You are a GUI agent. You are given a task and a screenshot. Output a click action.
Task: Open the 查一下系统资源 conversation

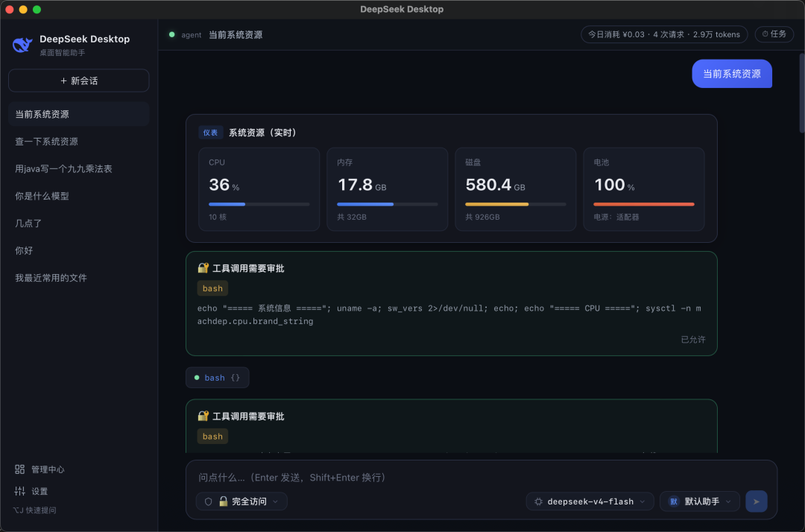(x=78, y=141)
